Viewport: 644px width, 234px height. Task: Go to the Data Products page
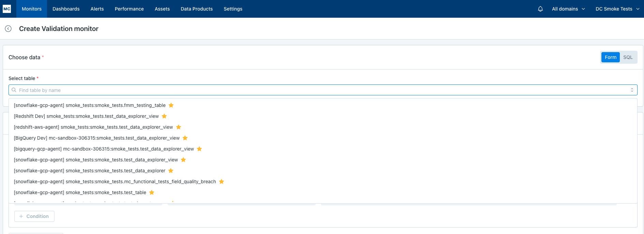click(197, 9)
